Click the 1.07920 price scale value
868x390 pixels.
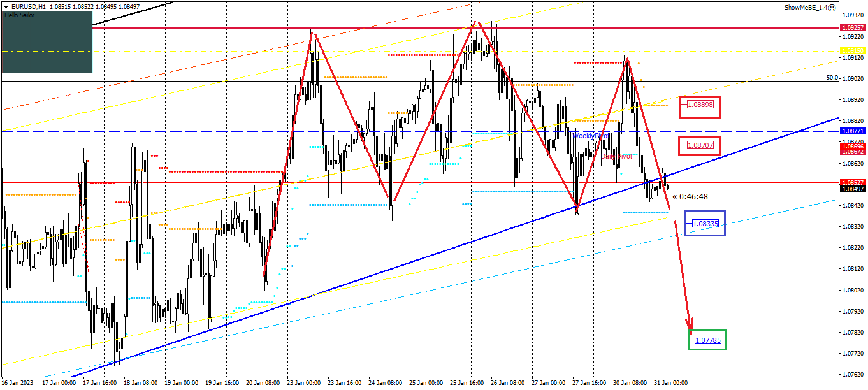click(x=853, y=311)
